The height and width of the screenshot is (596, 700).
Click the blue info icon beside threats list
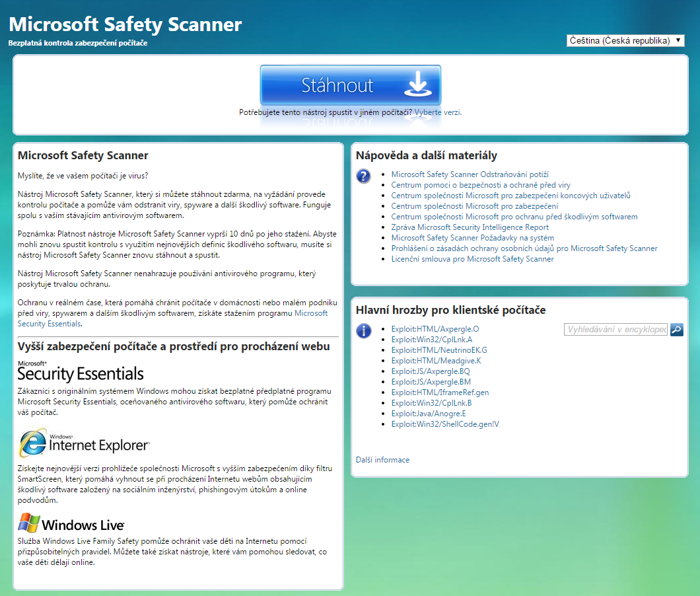(x=363, y=330)
